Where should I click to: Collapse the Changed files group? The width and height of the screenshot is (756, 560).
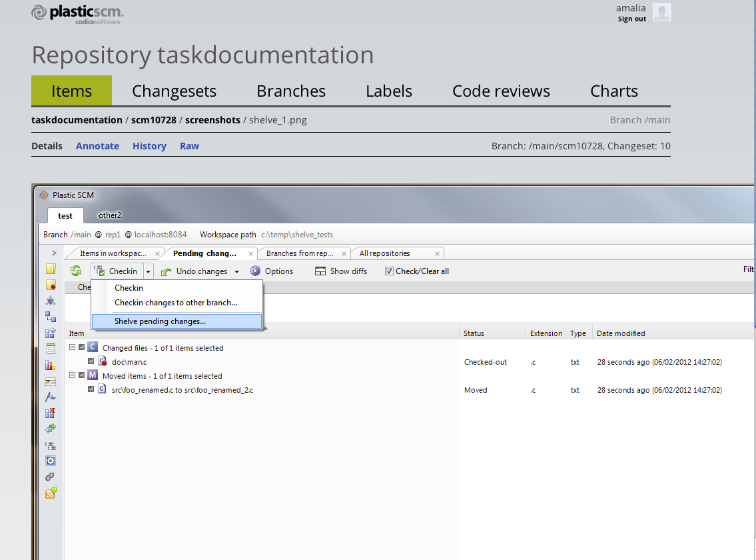coord(73,347)
